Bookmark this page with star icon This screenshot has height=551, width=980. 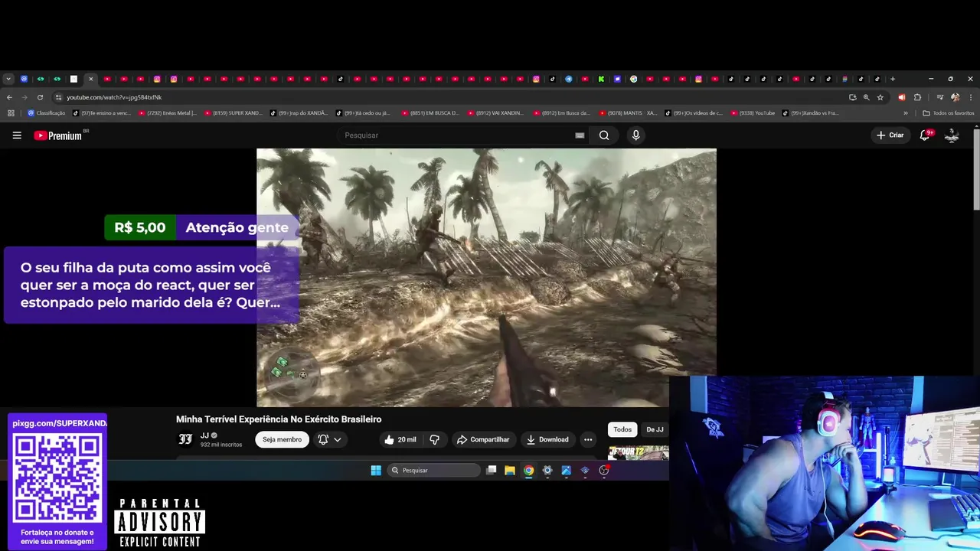coord(880,97)
